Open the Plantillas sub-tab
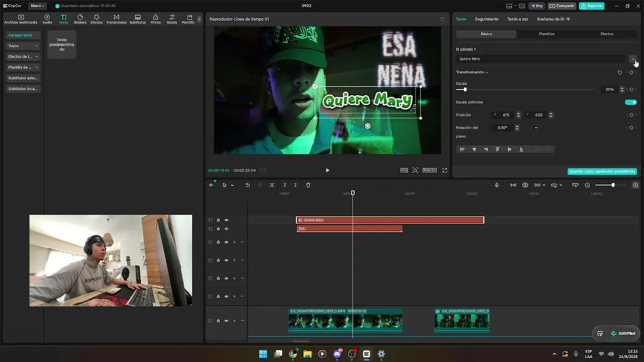The width and height of the screenshot is (644, 362). coord(546,34)
